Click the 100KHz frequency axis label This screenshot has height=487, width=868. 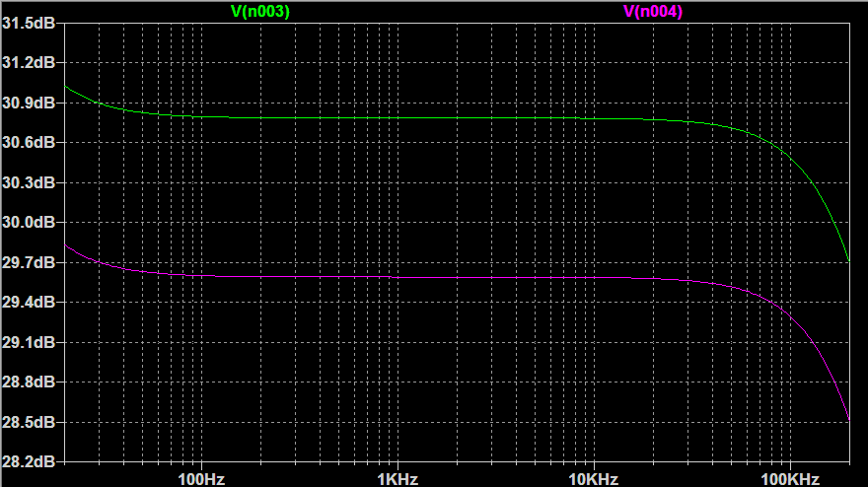click(789, 479)
